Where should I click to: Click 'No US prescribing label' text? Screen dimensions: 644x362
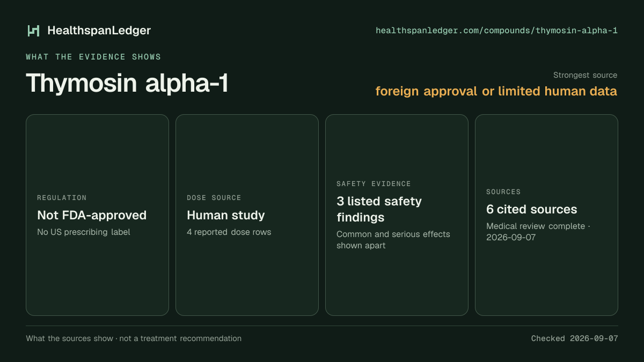(84, 232)
